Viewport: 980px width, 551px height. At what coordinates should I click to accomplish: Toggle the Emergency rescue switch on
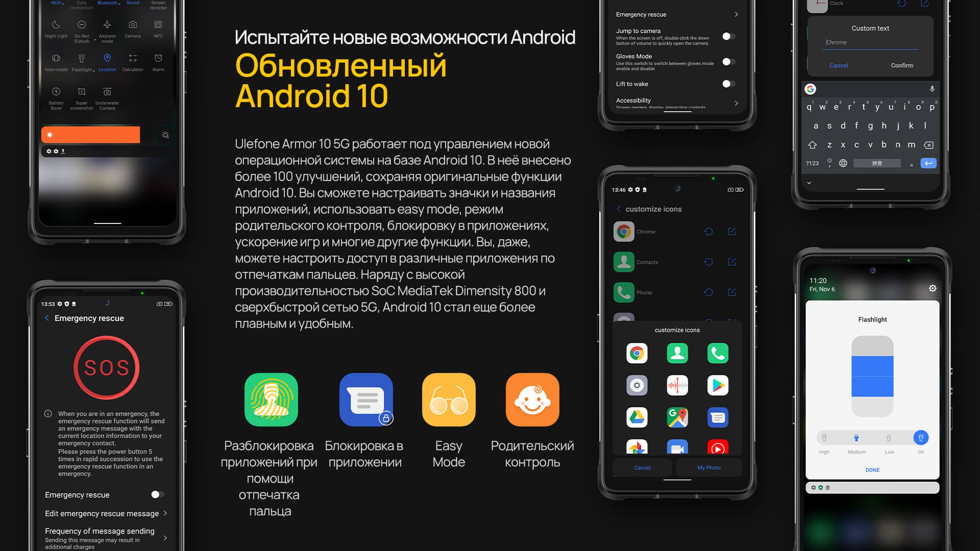(155, 494)
